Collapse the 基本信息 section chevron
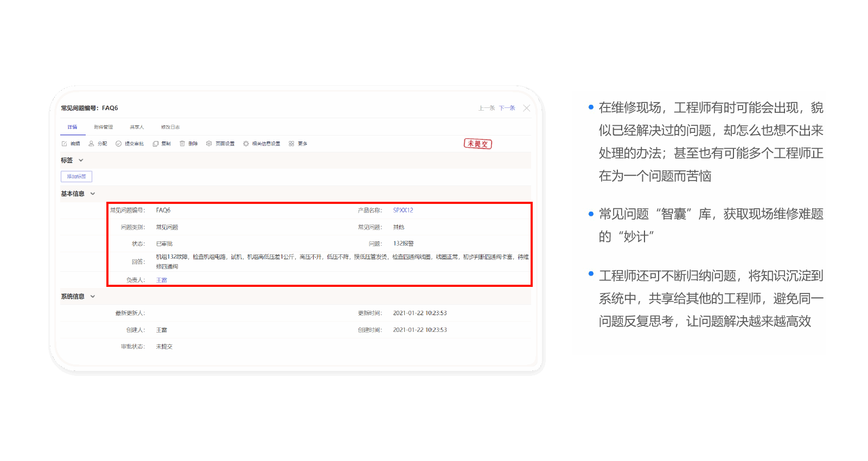The height and width of the screenshot is (461, 868). (x=93, y=194)
